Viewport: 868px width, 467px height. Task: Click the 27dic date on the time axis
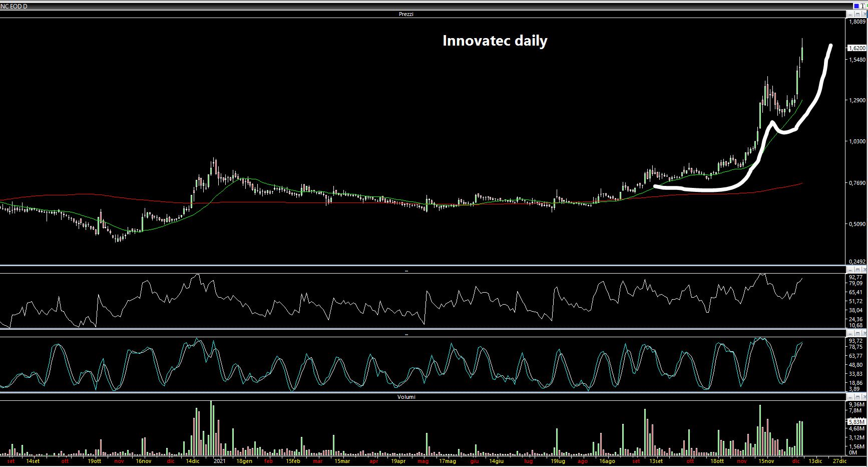pyautogui.click(x=839, y=461)
